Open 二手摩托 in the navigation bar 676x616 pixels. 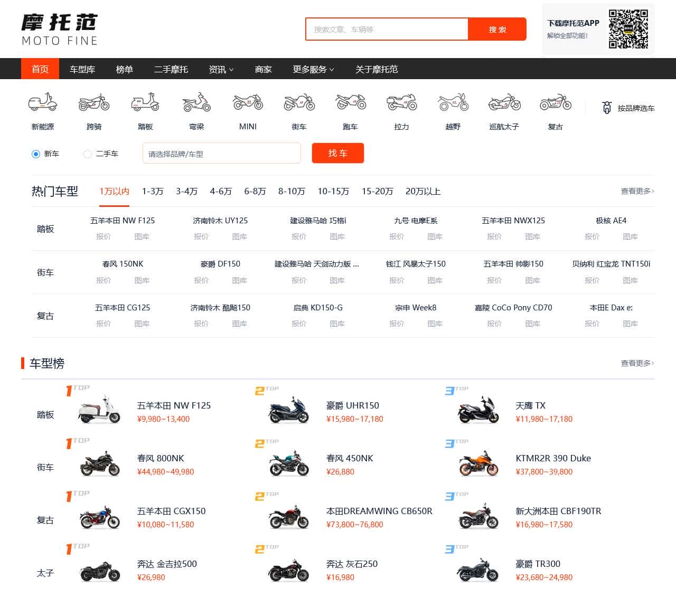[x=171, y=69]
